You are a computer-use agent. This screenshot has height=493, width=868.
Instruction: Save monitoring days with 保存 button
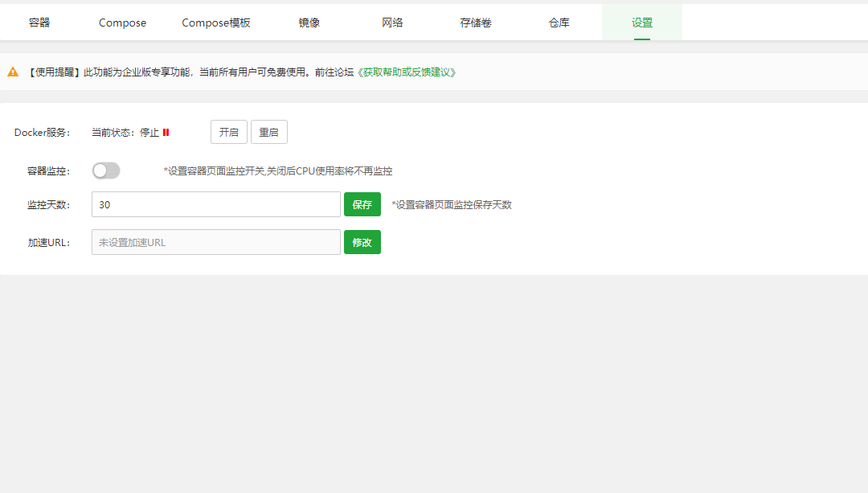(362, 204)
